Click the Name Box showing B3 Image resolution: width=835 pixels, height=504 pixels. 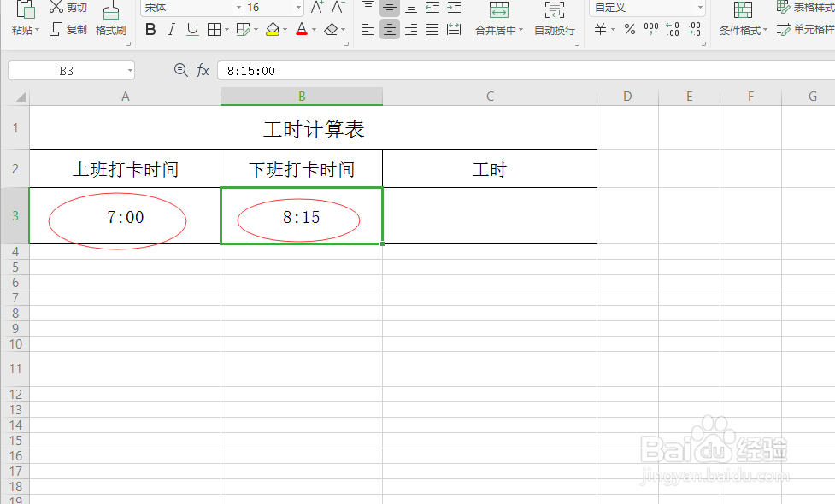tap(71, 70)
